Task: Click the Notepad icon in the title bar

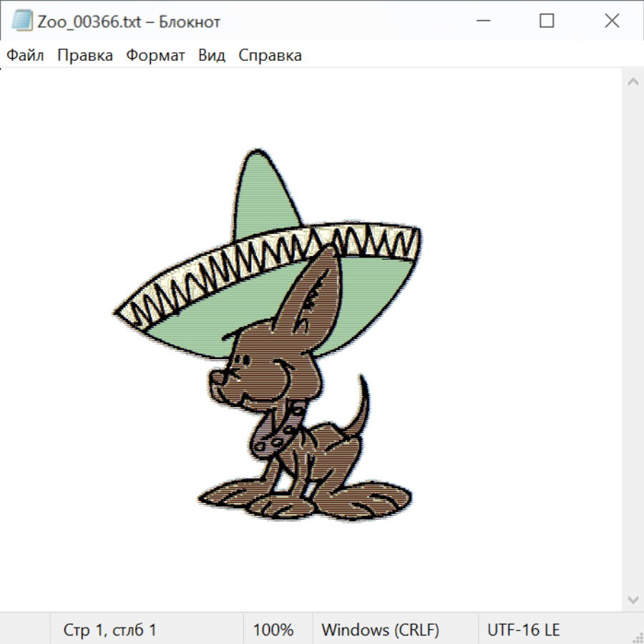Action: coord(22,21)
